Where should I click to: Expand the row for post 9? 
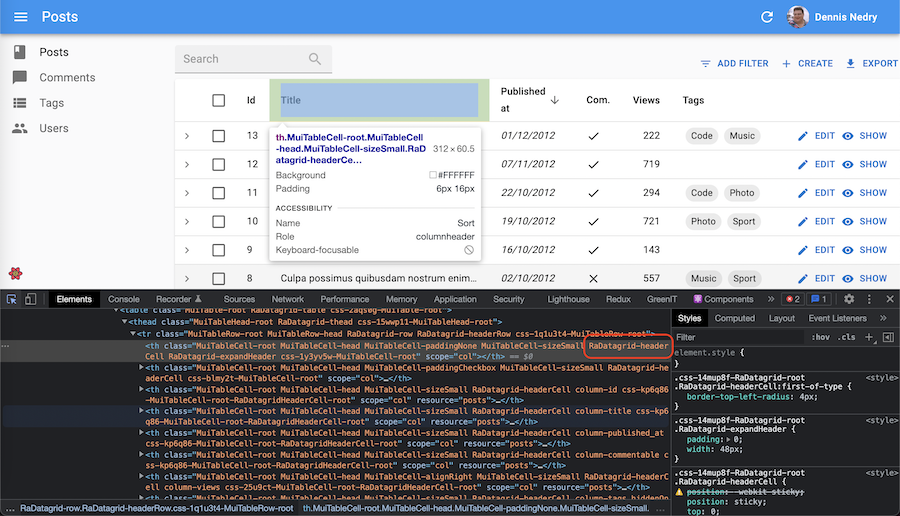187,250
